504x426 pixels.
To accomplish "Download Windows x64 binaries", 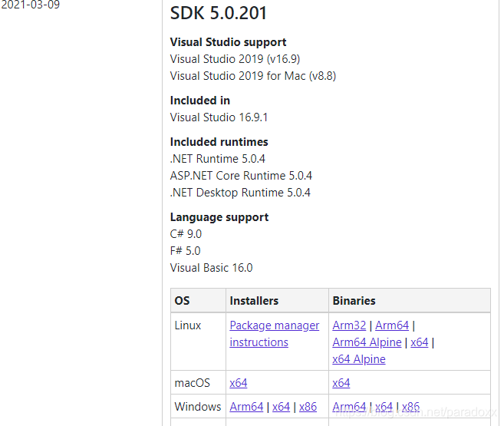I will 384,407.
